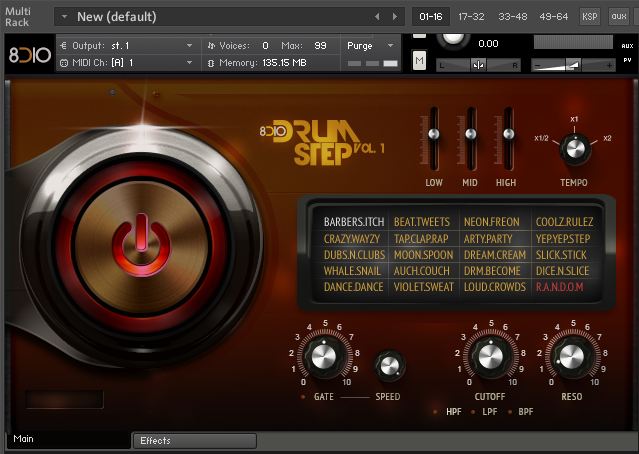Click the MIDI channel icon
The width and height of the screenshot is (639, 454).
tap(64, 63)
